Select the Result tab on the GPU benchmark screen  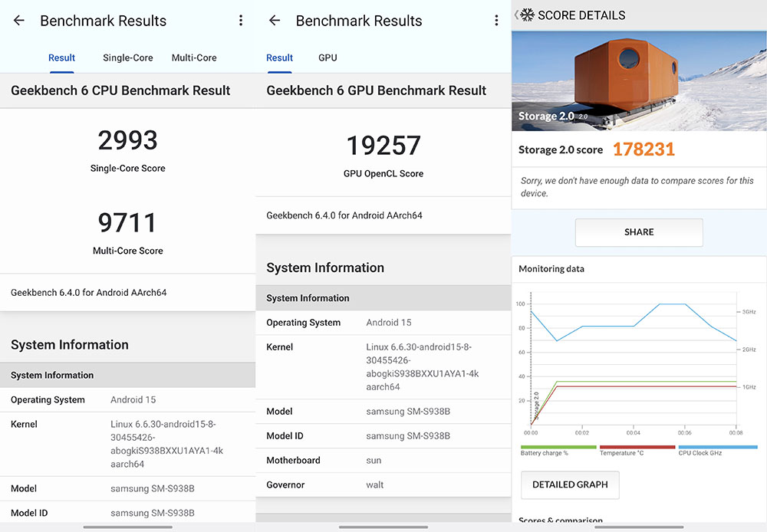coord(279,57)
